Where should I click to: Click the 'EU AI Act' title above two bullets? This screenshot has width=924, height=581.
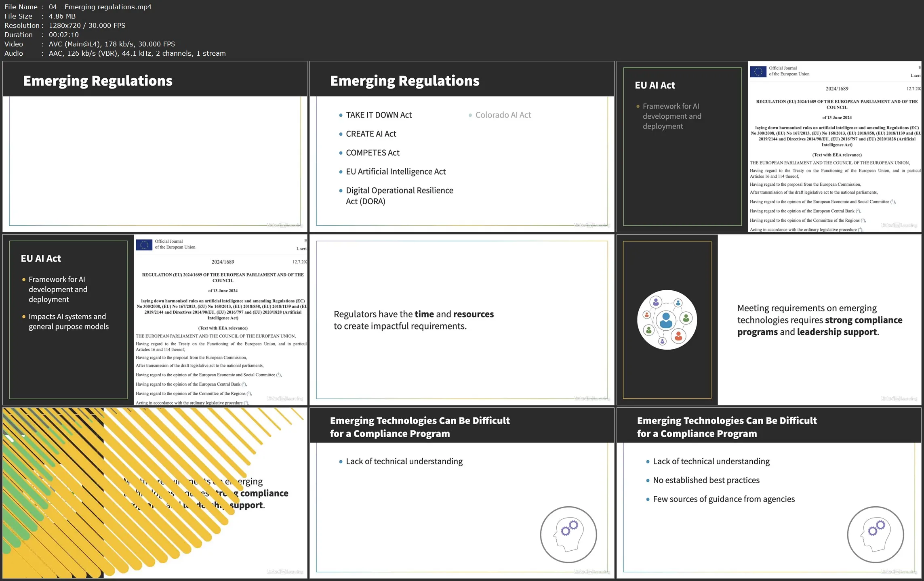tap(41, 258)
